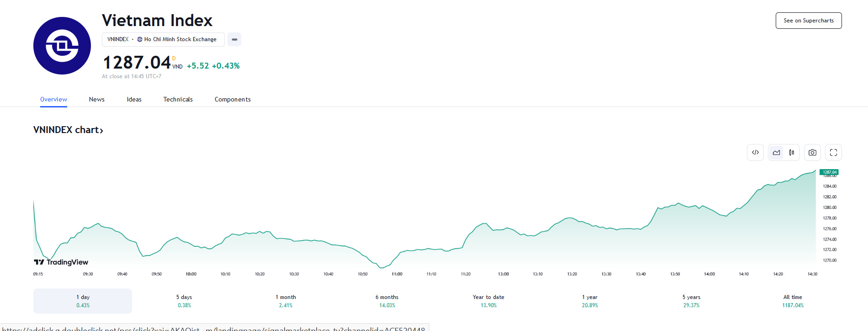Image resolution: width=868 pixels, height=331 pixels.
Task: Switch chart to area style
Action: tap(776, 153)
